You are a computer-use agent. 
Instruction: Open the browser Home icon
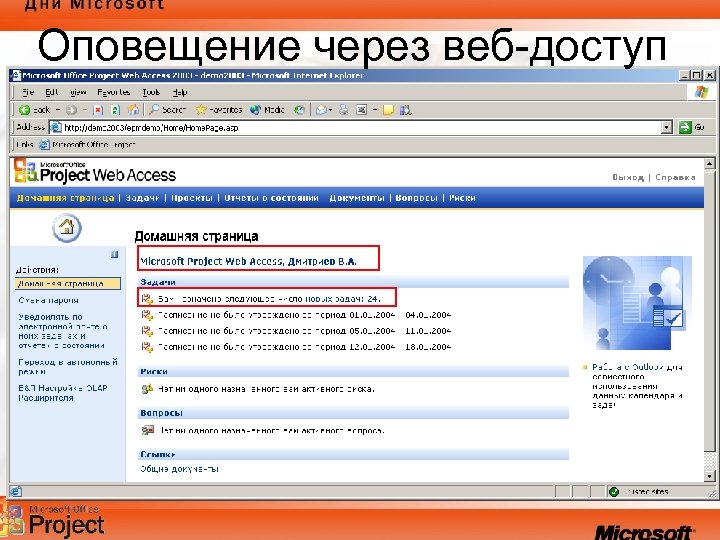[x=133, y=110]
